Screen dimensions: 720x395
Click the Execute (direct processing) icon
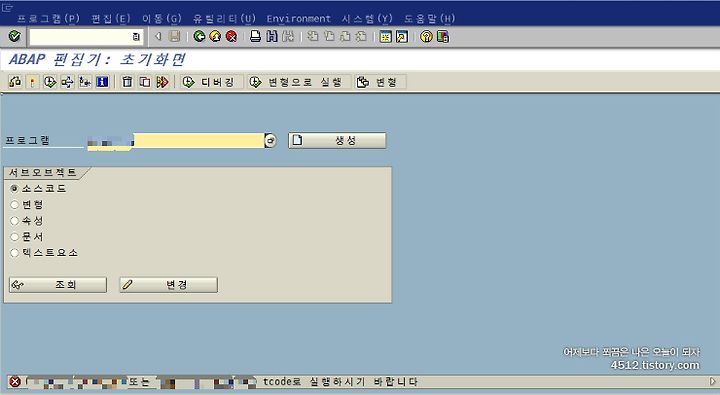coord(50,82)
